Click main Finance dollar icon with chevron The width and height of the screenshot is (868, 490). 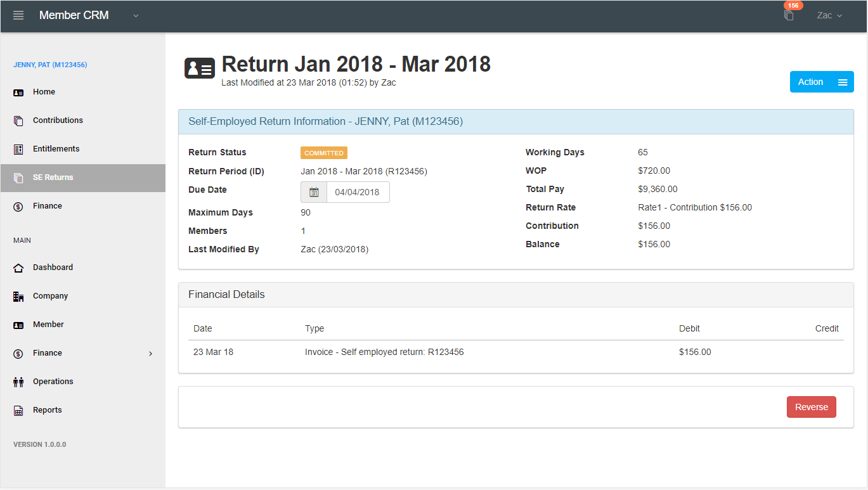pyautogui.click(x=18, y=353)
